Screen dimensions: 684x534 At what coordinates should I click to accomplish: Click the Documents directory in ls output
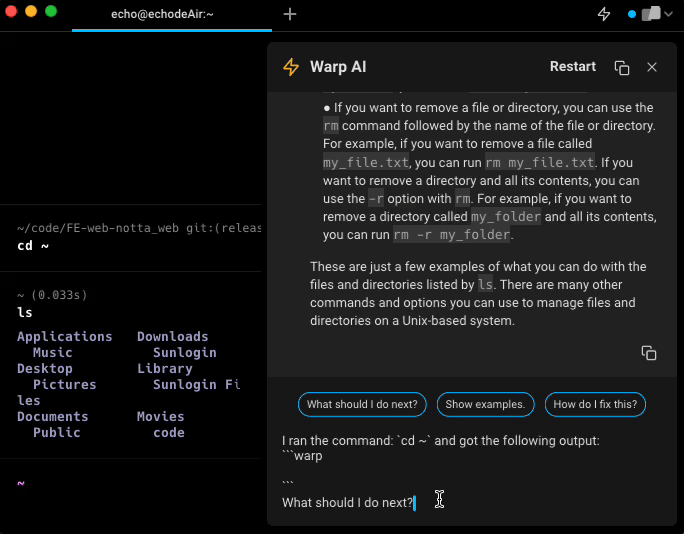coord(52,417)
